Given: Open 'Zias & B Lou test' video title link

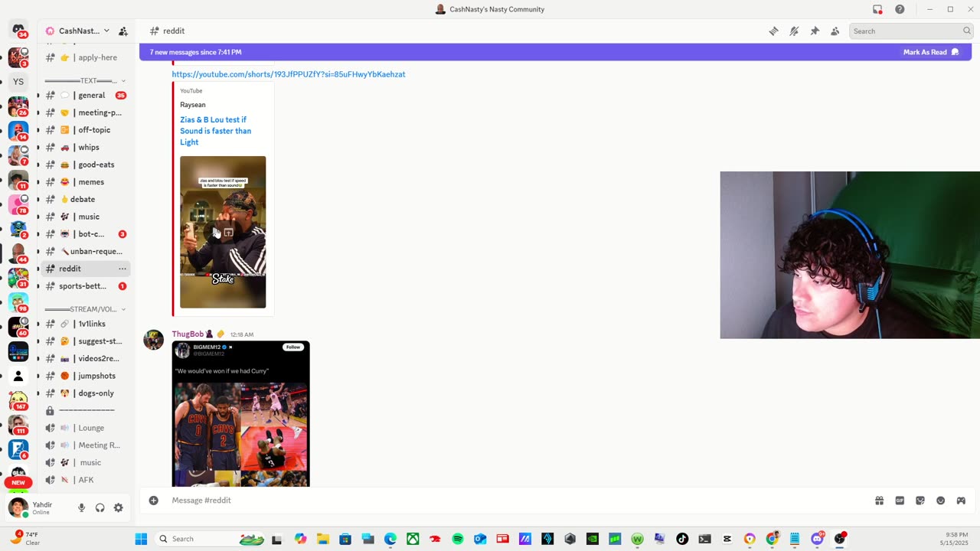Looking at the screenshot, I should (x=216, y=131).
